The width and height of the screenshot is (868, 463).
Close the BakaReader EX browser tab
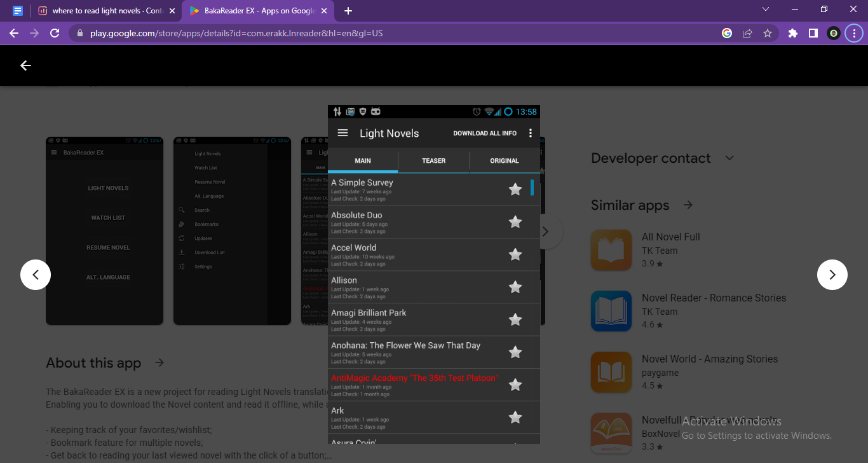(x=324, y=11)
